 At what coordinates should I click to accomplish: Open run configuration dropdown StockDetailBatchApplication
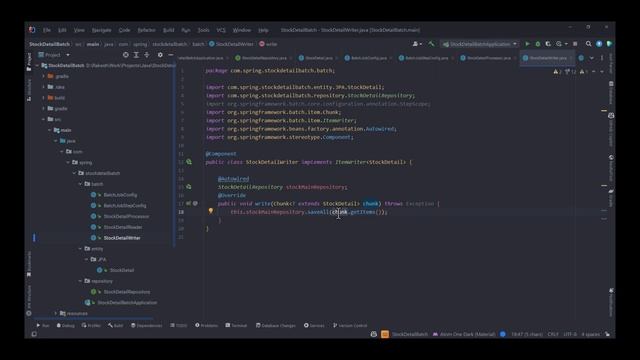point(480,44)
